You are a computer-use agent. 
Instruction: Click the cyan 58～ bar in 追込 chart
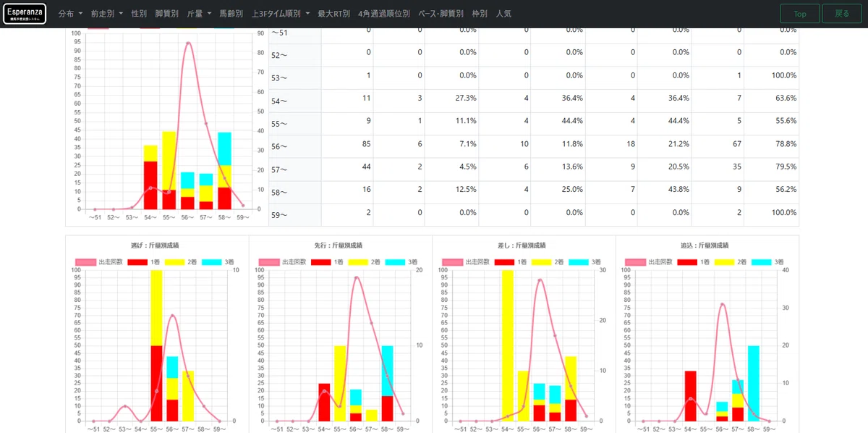click(x=754, y=383)
